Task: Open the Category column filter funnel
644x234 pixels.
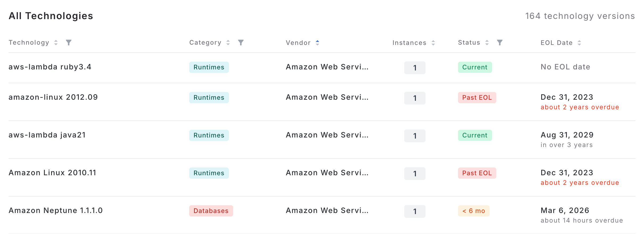Action: 241,43
